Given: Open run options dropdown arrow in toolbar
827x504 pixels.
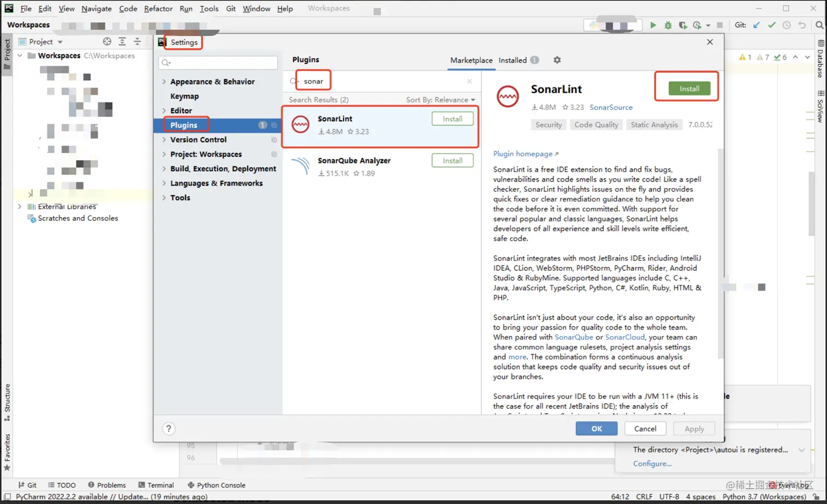Looking at the screenshot, I should tap(708, 26).
